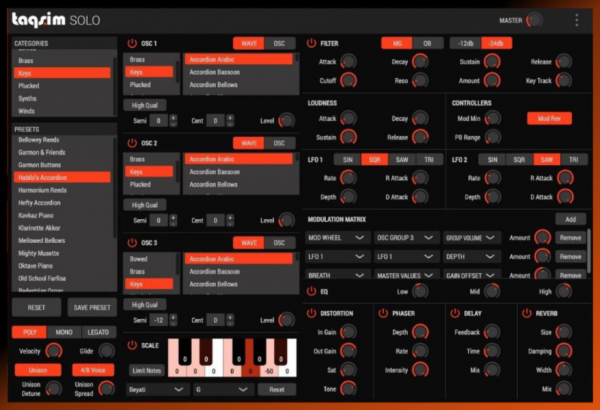The image size is (600, 410).
Task: Click the SAVE PRESET button
Action: (x=92, y=307)
